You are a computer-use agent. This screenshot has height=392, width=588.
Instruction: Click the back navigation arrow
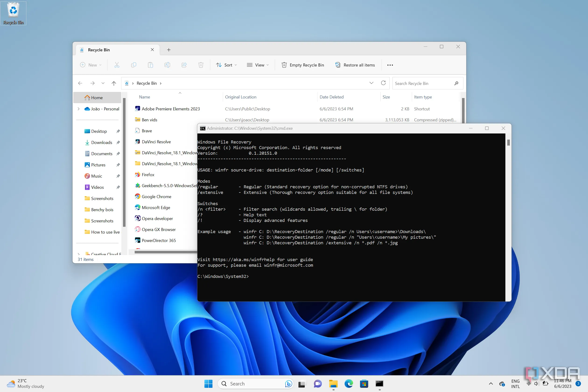(80, 83)
